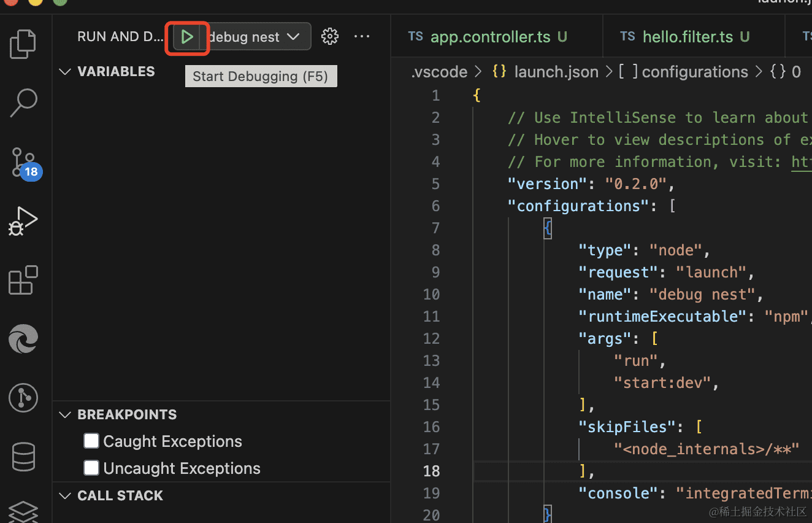Open the Microsoft Edge tools icon
Viewport: 812px width, 523px height.
(24, 339)
